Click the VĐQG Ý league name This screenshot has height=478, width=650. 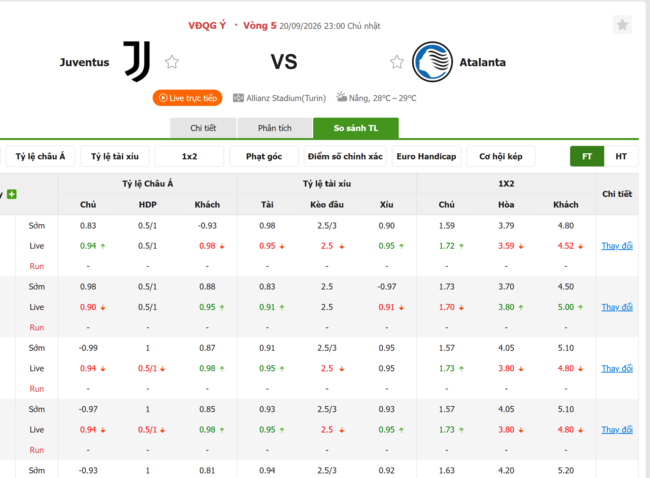207,26
